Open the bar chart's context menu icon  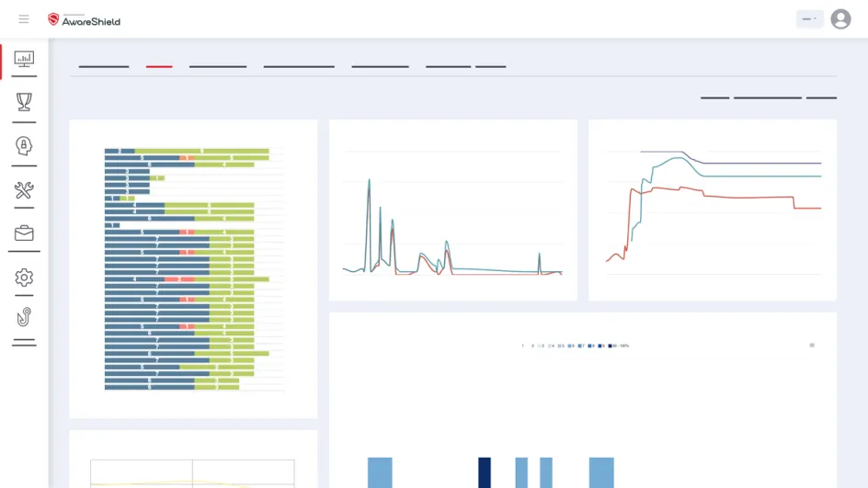[812, 346]
